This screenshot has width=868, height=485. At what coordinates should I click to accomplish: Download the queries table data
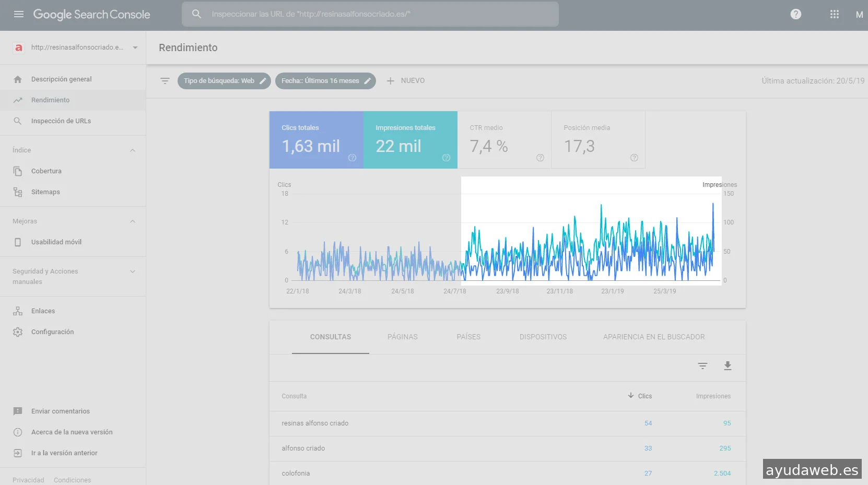[x=727, y=366]
